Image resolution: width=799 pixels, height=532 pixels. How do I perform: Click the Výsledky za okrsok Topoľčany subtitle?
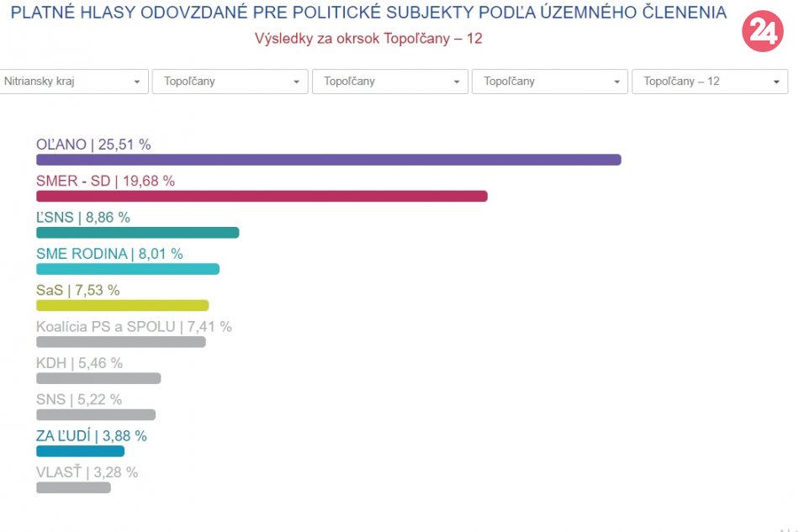[x=368, y=39]
